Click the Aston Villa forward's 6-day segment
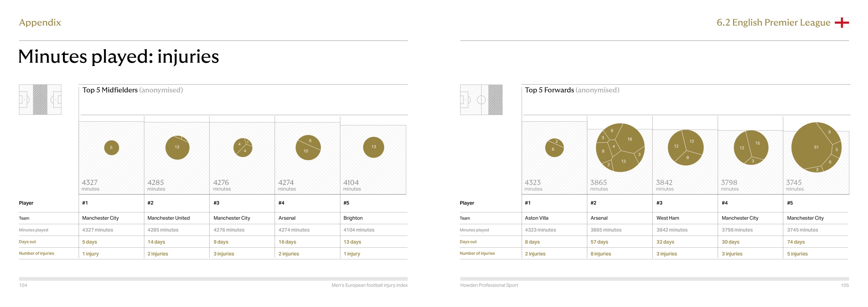Image resolution: width=868 pixels, height=307 pixels. 553,150
